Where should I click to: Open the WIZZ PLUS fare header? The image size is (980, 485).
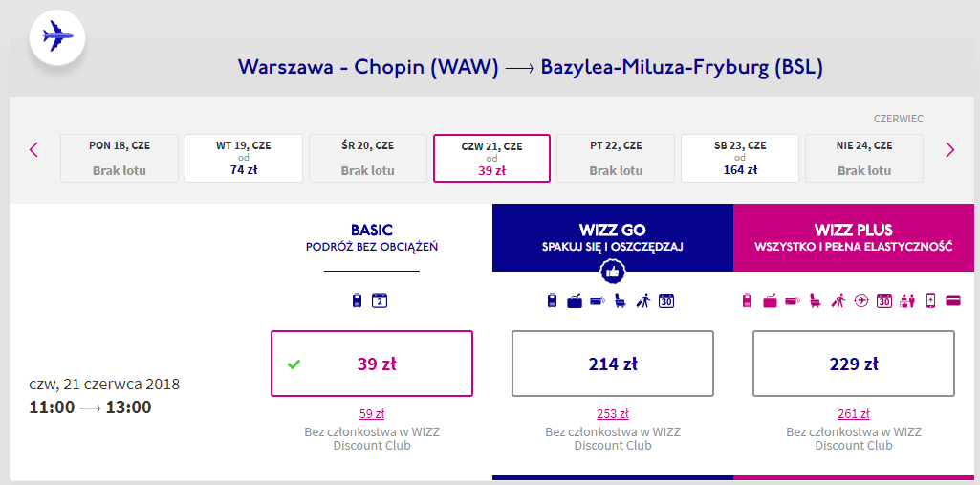854,237
